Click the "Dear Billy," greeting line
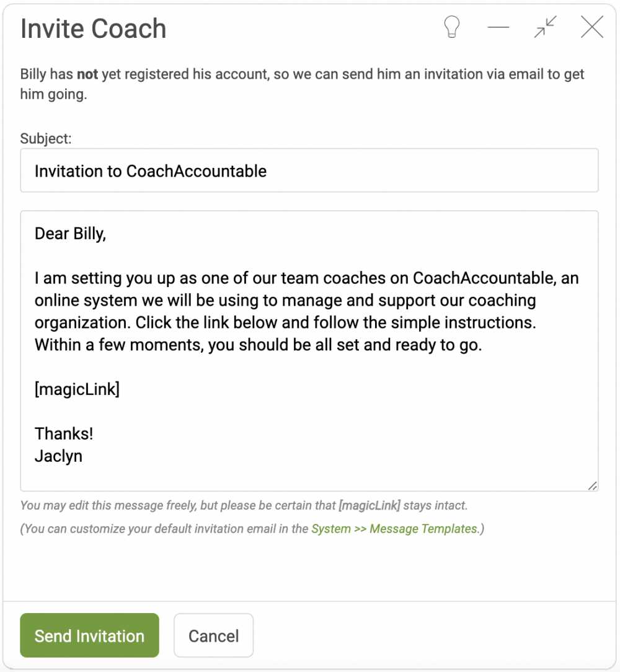620x672 pixels. click(70, 234)
